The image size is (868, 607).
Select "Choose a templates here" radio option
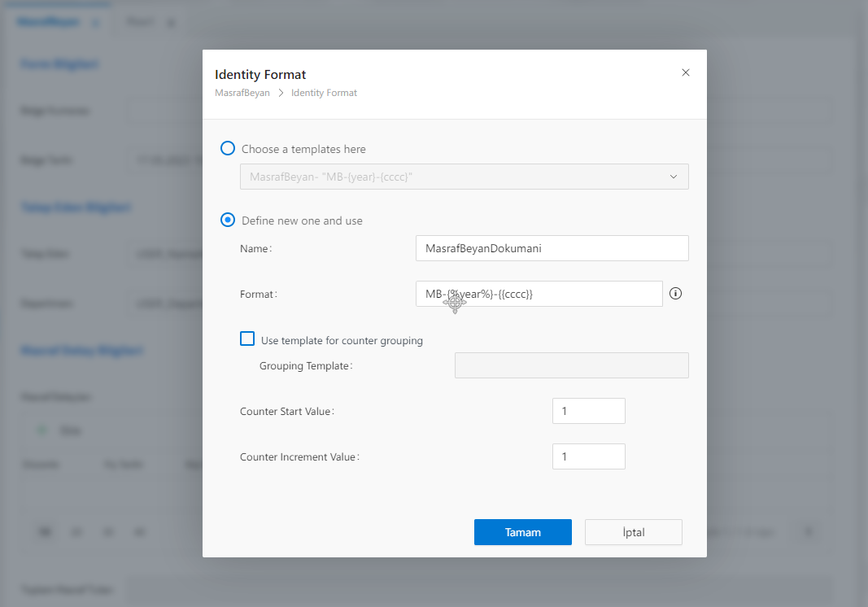(229, 149)
